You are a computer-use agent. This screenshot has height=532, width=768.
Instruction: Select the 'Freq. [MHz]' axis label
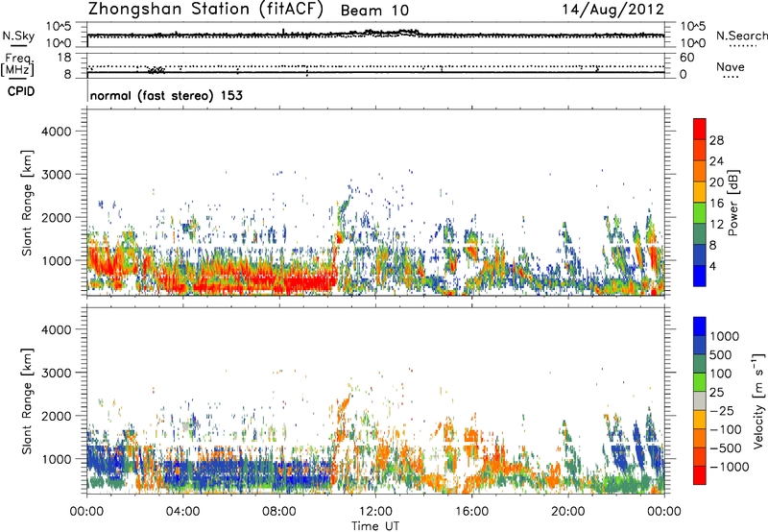point(17,64)
